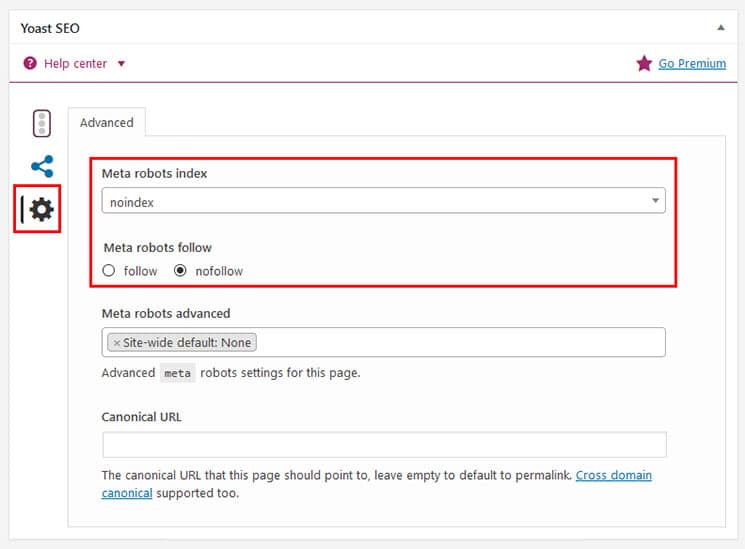Click the follow radio label text

[140, 270]
